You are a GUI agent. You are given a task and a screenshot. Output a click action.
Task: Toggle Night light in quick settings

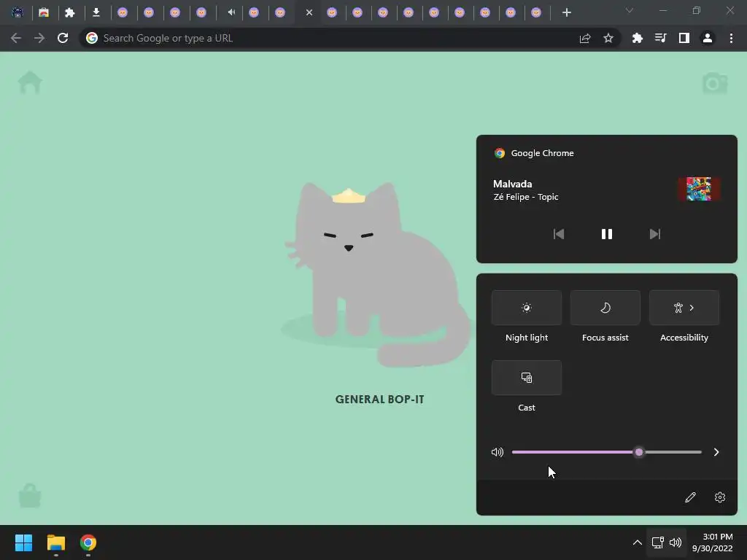click(x=527, y=308)
